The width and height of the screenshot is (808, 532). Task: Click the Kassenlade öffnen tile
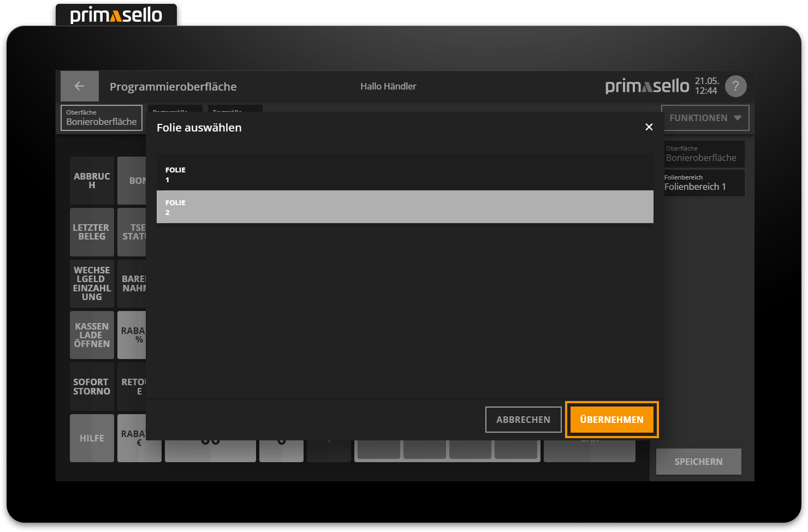(92, 335)
